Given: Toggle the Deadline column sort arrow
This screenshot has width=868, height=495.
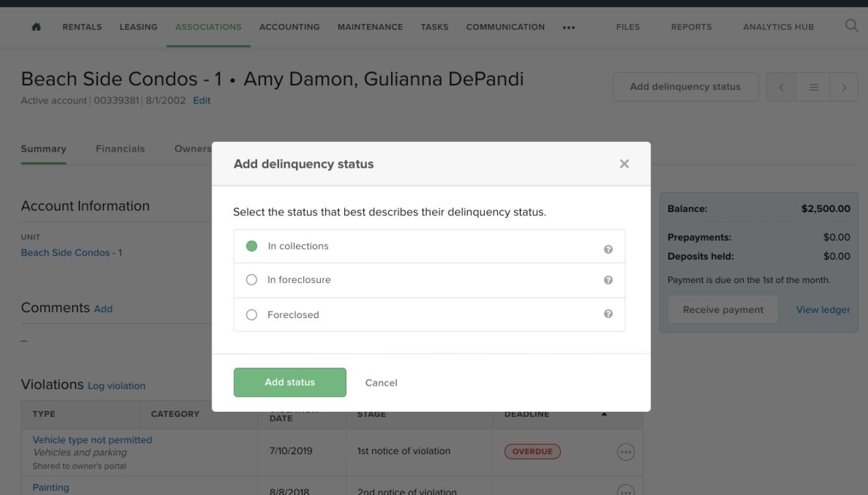Looking at the screenshot, I should click(604, 413).
